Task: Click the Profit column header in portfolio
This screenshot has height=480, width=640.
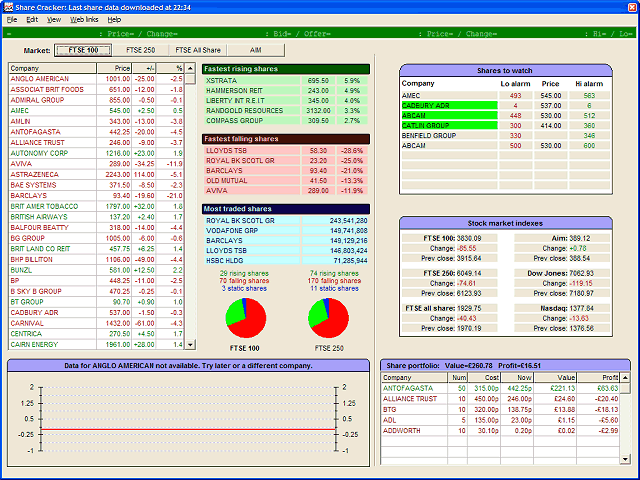Action: pyautogui.click(x=599, y=378)
